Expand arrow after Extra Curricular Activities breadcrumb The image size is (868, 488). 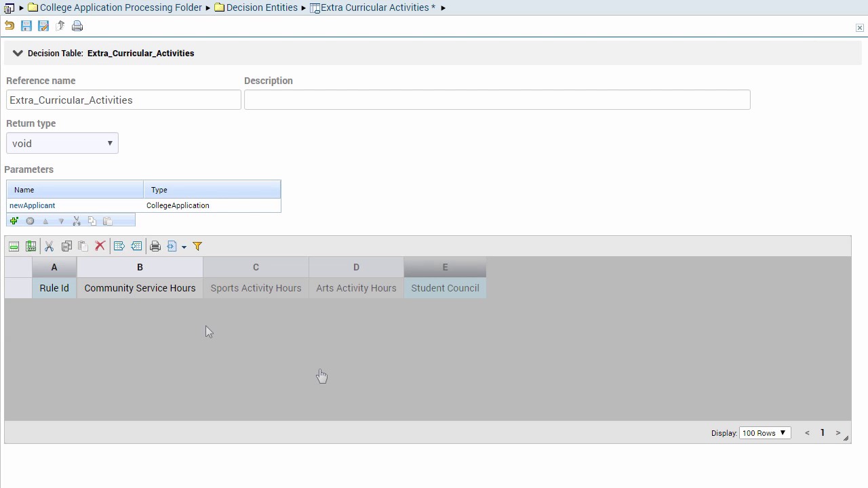pos(443,8)
